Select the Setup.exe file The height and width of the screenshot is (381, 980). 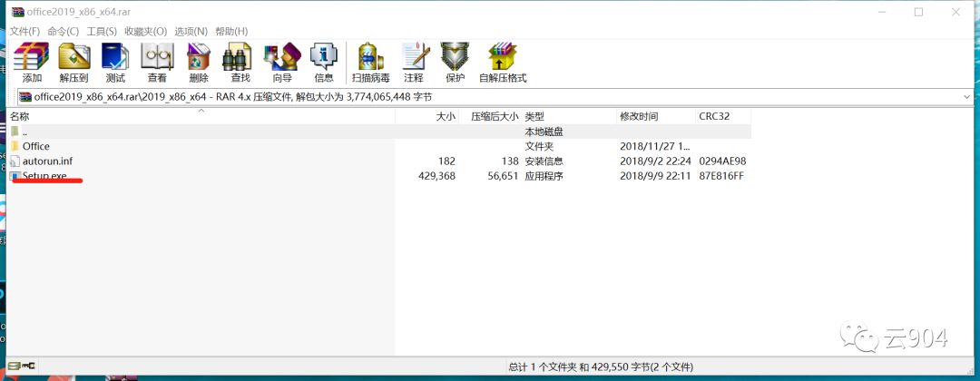click(x=44, y=175)
